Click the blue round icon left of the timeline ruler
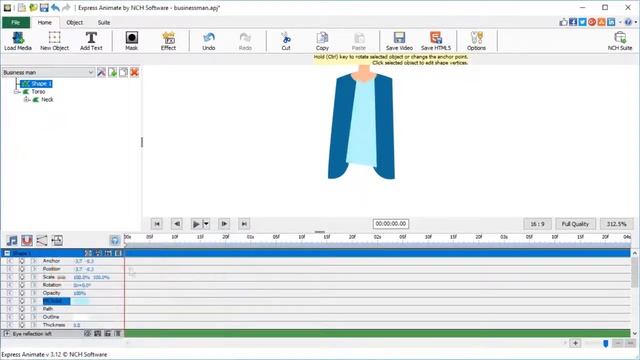 (x=115, y=240)
